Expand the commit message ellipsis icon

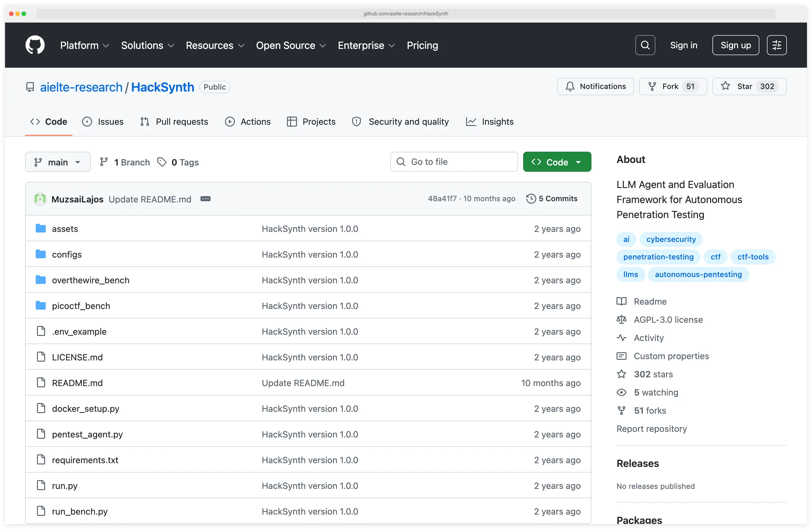point(206,199)
